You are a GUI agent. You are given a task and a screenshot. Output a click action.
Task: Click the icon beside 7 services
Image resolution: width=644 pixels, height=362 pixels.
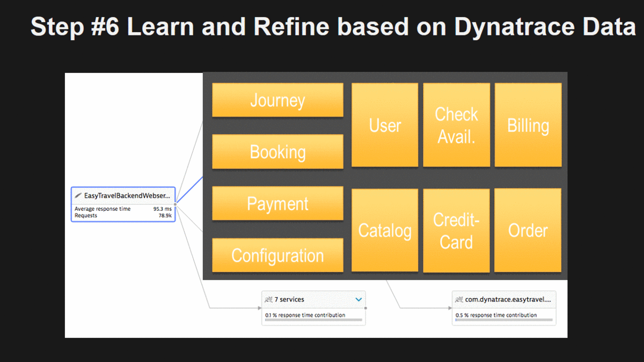pyautogui.click(x=268, y=300)
